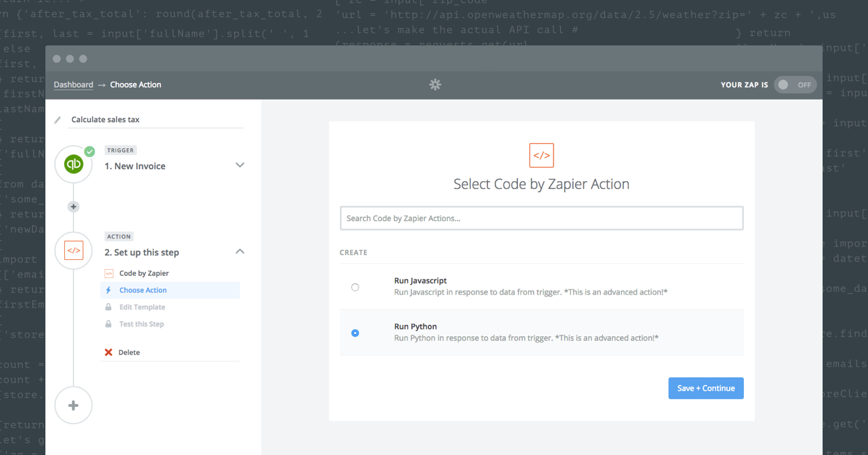This screenshot has height=455, width=868.
Task: Click the Zapier loading gear icon
Action: (435, 85)
